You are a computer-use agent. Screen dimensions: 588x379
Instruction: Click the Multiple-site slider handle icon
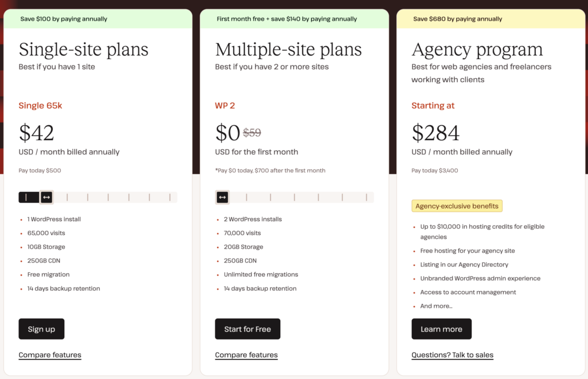click(222, 197)
